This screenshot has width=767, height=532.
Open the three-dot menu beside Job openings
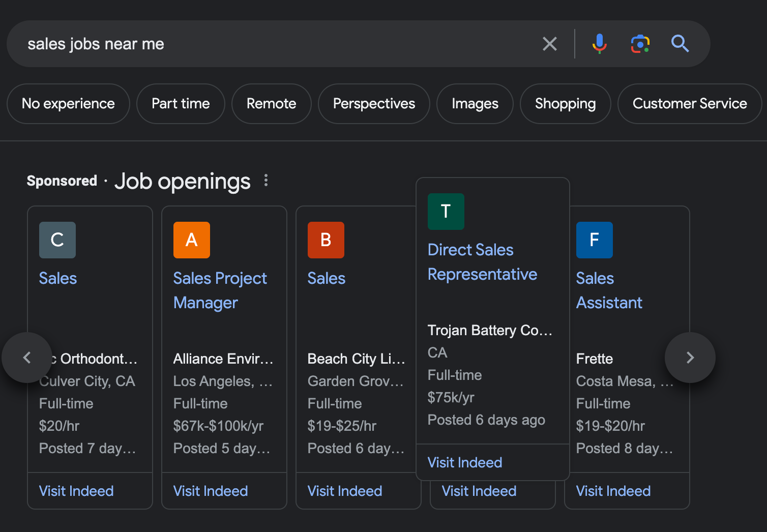[x=266, y=181]
